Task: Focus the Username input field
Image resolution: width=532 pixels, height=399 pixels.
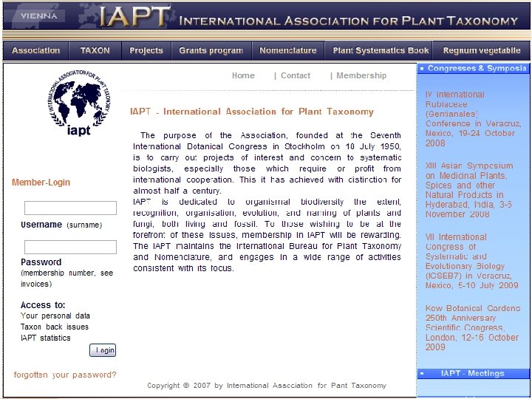Action: [x=71, y=208]
